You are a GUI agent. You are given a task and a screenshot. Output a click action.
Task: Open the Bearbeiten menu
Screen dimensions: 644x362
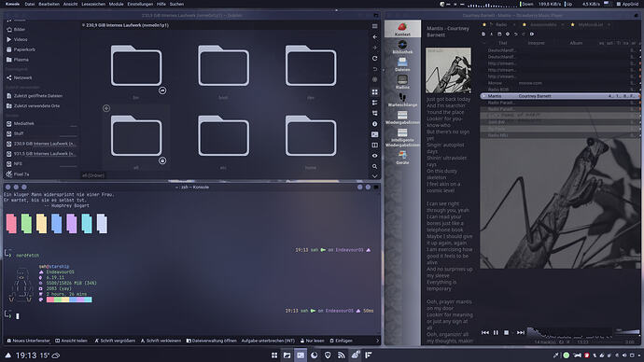pos(49,4)
